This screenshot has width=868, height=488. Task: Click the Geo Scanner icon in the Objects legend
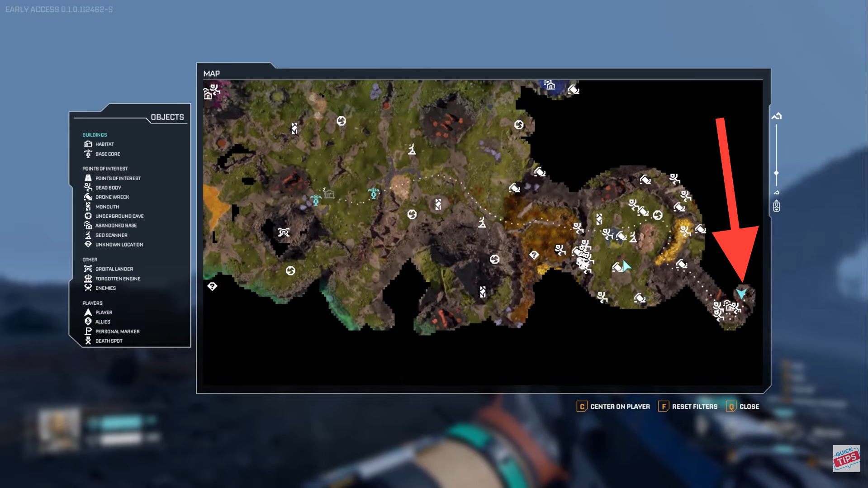coord(88,235)
